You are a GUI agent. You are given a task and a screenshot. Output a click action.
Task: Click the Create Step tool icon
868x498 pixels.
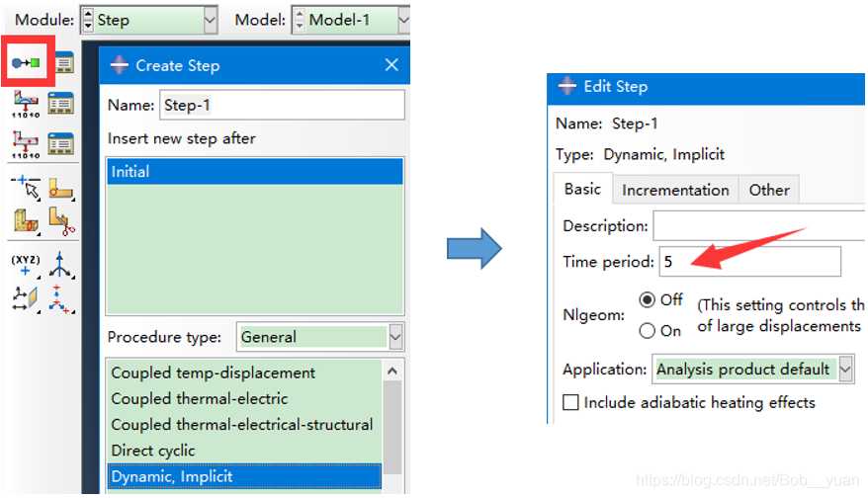25,64
